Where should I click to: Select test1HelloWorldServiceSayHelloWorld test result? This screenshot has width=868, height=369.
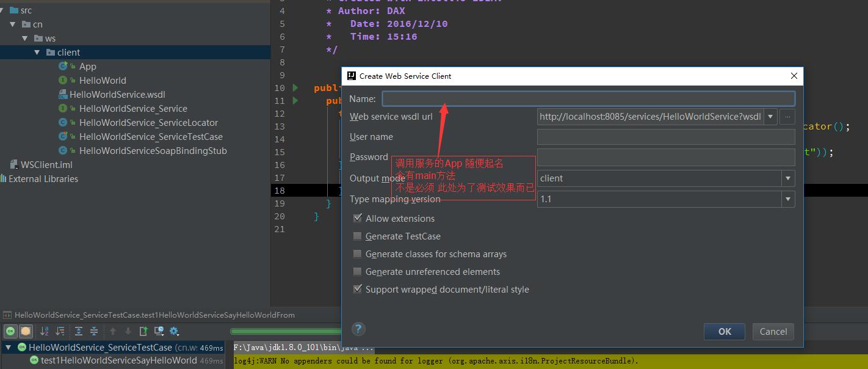point(119,360)
